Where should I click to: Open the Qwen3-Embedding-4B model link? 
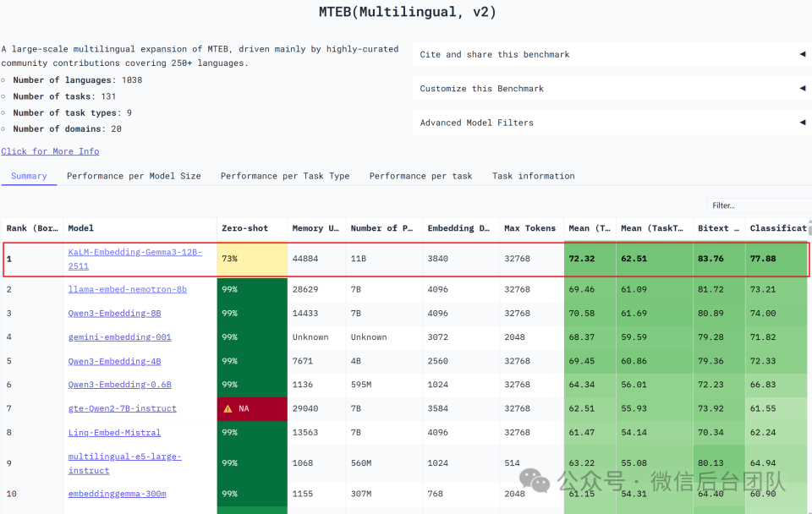(x=114, y=361)
